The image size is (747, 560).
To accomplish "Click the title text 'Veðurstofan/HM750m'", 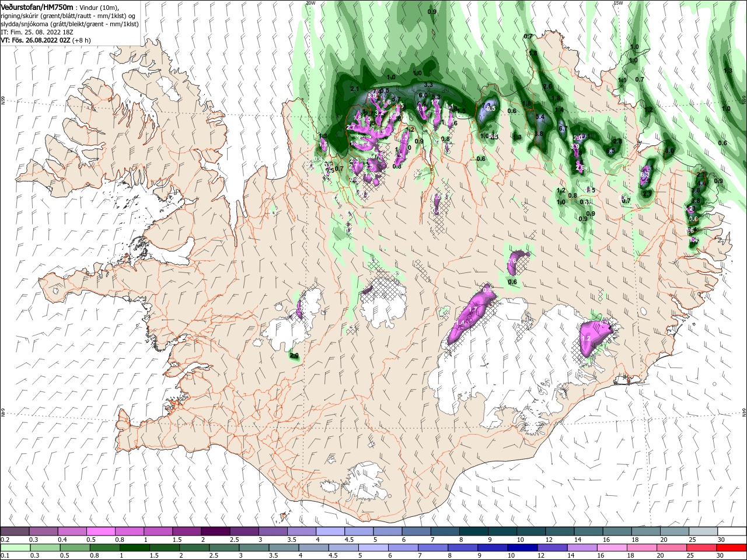I will (x=37, y=7).
